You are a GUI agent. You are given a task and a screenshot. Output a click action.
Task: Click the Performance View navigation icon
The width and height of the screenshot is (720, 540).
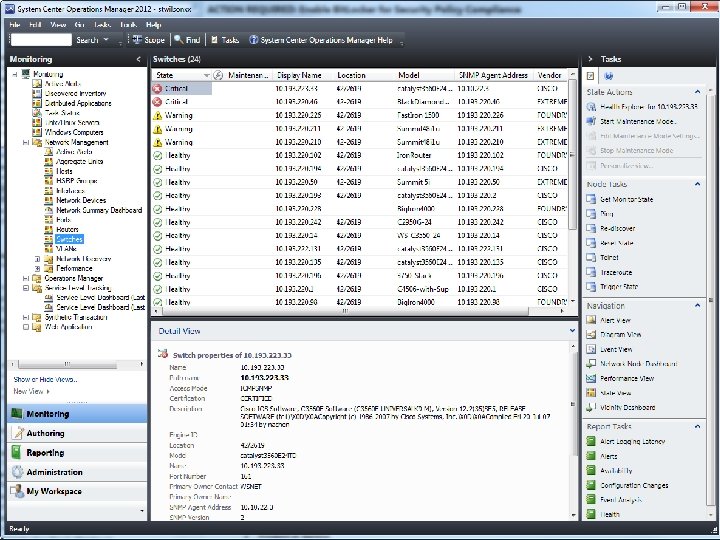tap(591, 378)
